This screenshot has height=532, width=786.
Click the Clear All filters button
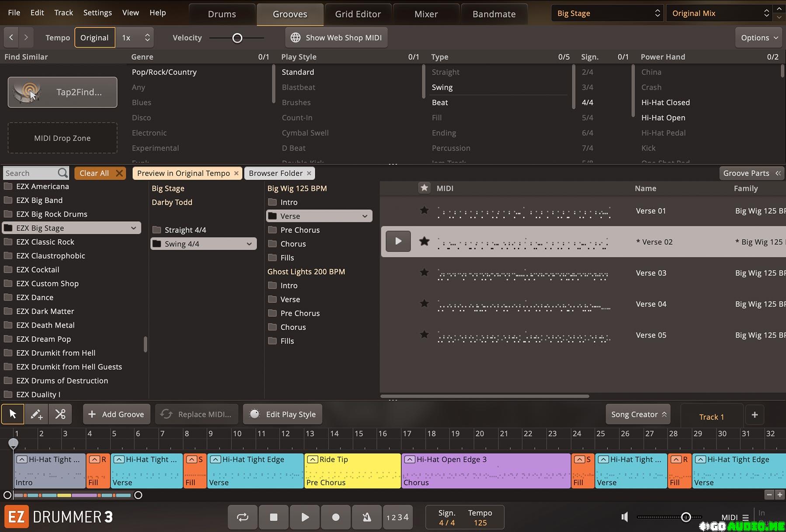100,173
